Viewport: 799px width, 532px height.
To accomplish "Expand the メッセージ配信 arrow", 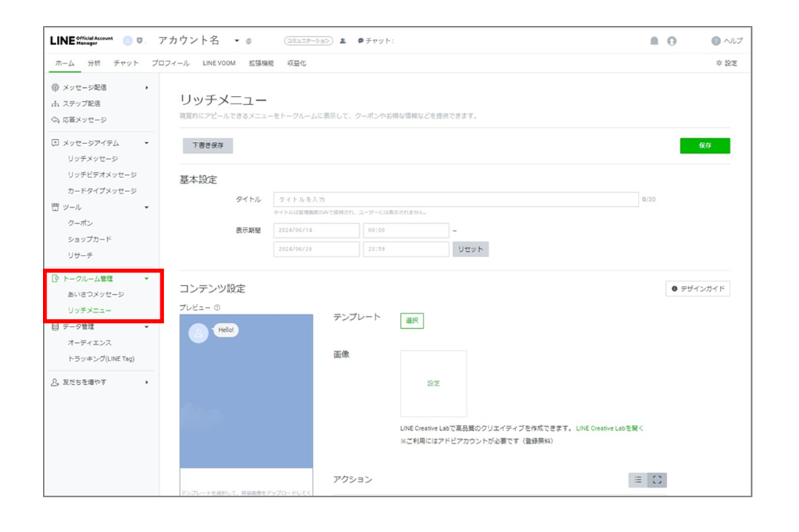I will point(147,88).
